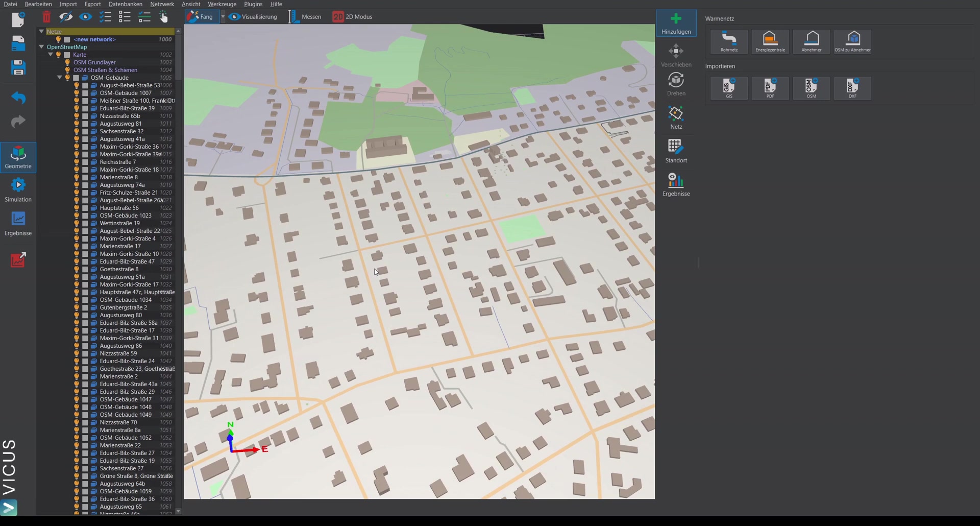This screenshot has height=526, width=980.
Task: Open the Werkzeuge menu
Action: tap(222, 4)
